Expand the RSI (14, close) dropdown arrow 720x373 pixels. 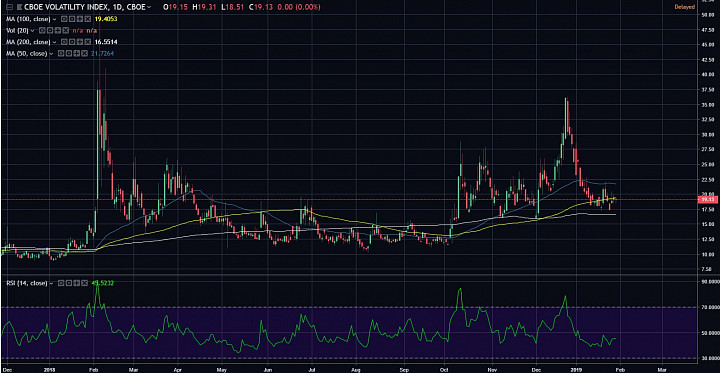pos(51,283)
